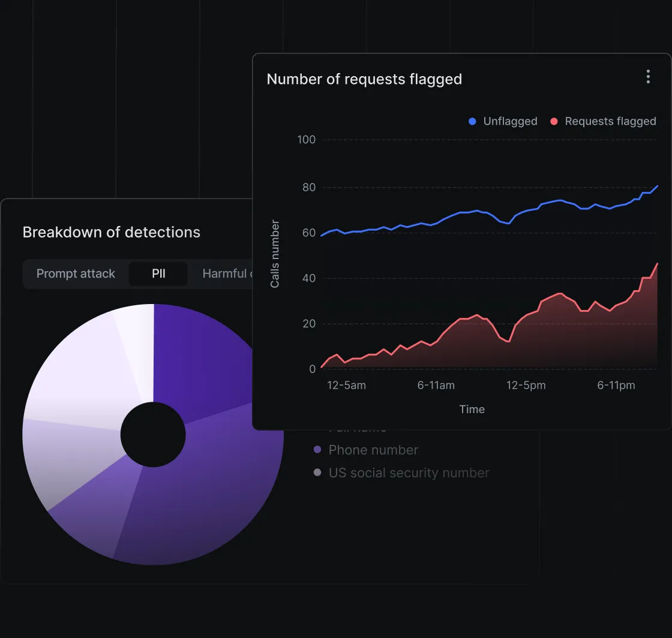The image size is (672, 638).
Task: Expand the detections breakdown legend
Action: [396, 450]
